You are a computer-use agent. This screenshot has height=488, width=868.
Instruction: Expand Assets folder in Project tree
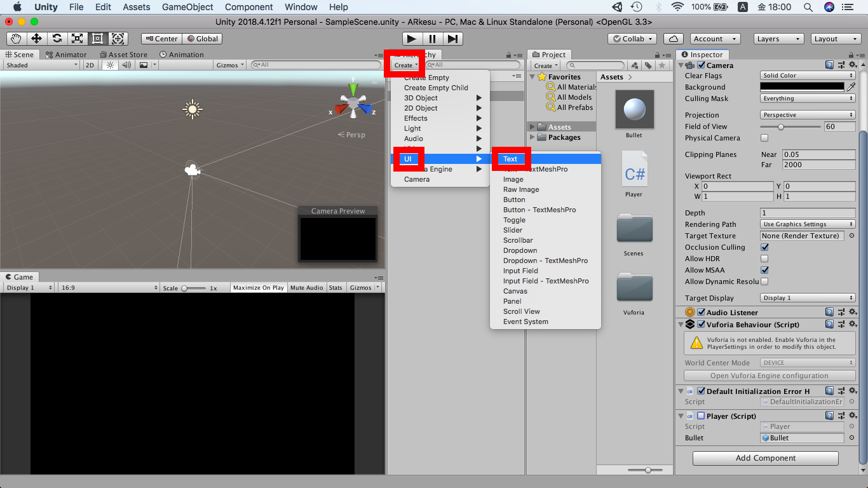pos(532,127)
